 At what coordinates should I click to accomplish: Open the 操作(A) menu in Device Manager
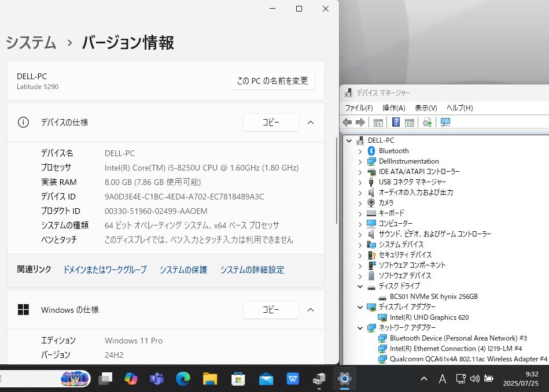[x=394, y=108]
